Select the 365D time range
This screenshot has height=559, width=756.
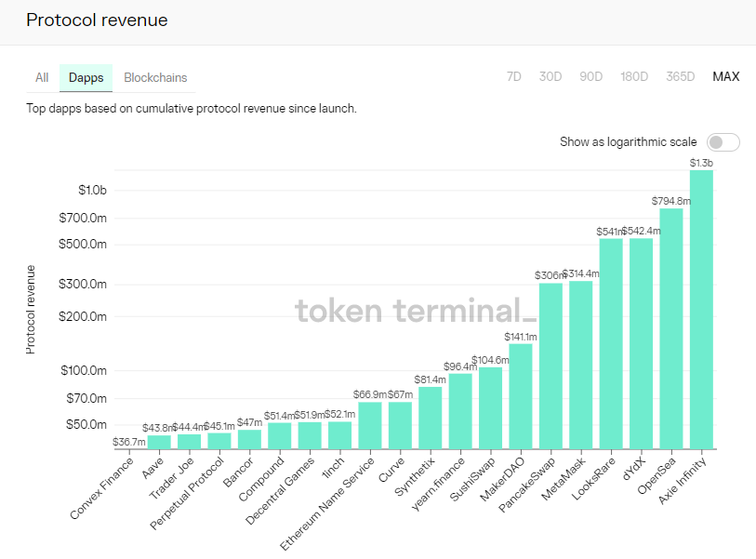[x=680, y=76]
